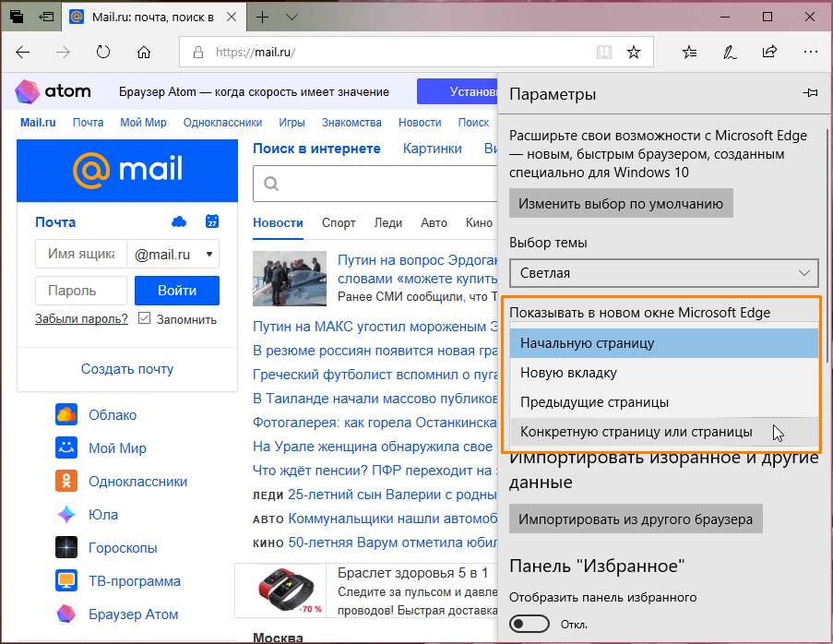Switch to the Леди news tab
The width and height of the screenshot is (833, 644).
pyautogui.click(x=387, y=223)
